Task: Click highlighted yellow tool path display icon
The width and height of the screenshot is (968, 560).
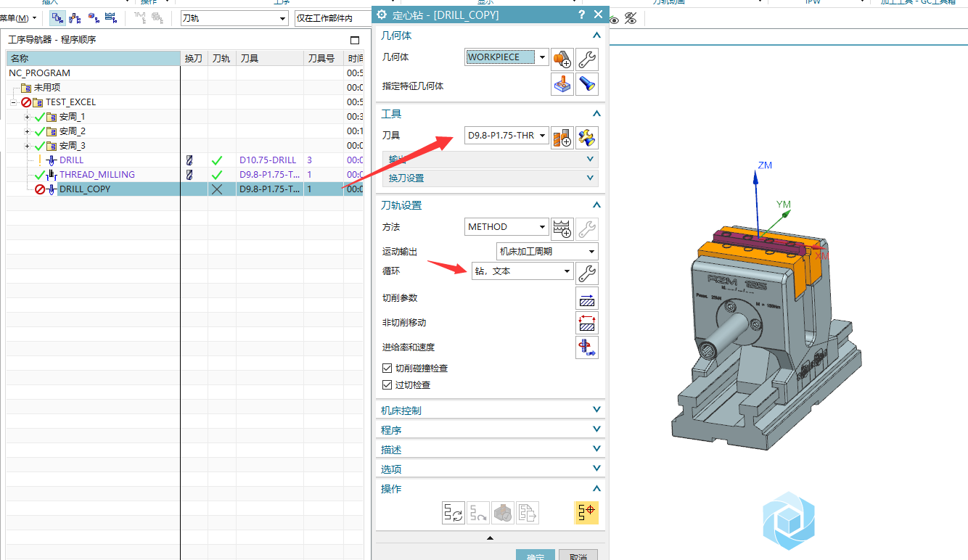Action: pos(587,513)
